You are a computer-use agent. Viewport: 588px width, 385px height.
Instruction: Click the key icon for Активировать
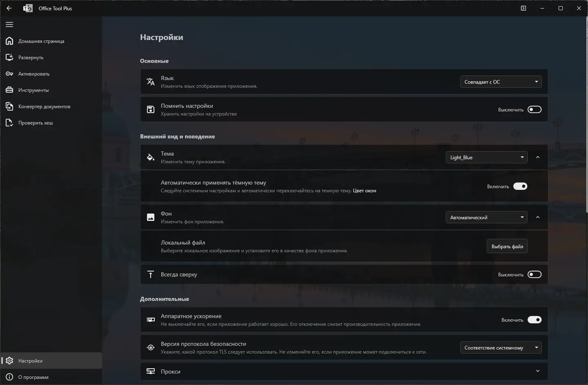coord(9,73)
